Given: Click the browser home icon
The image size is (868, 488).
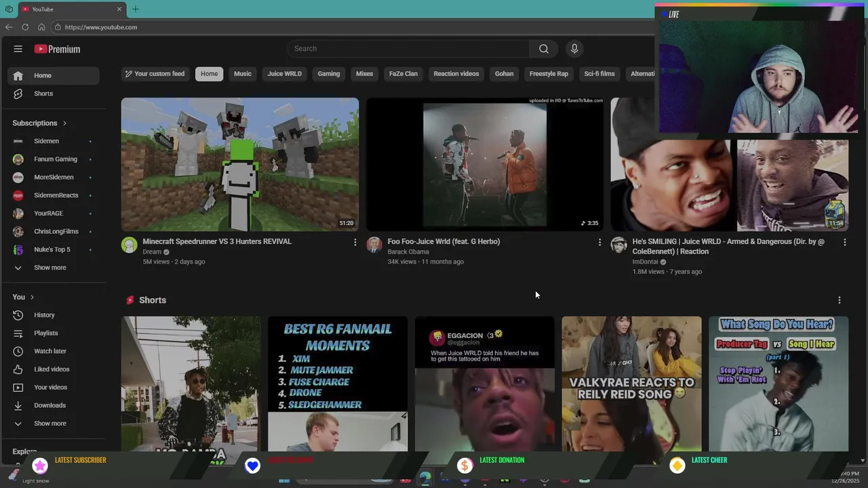Looking at the screenshot, I should [41, 27].
